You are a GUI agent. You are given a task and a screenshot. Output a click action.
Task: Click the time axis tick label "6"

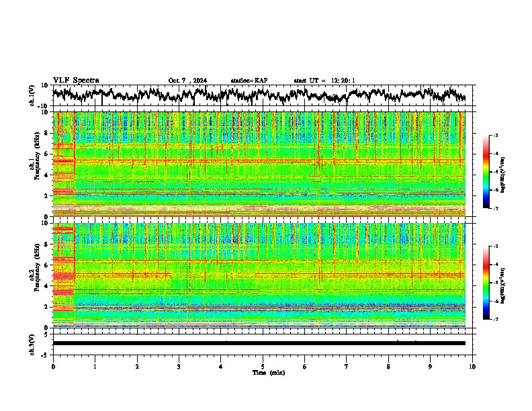tap(305, 367)
